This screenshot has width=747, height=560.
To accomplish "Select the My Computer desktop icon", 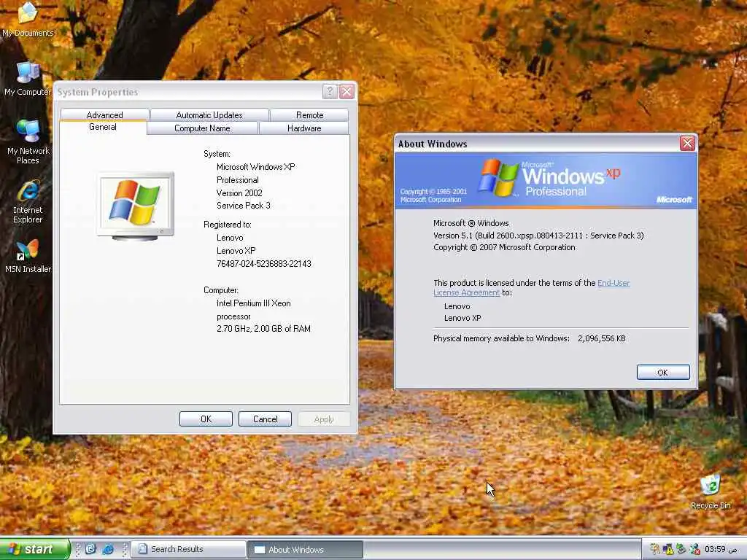I will pos(28,79).
